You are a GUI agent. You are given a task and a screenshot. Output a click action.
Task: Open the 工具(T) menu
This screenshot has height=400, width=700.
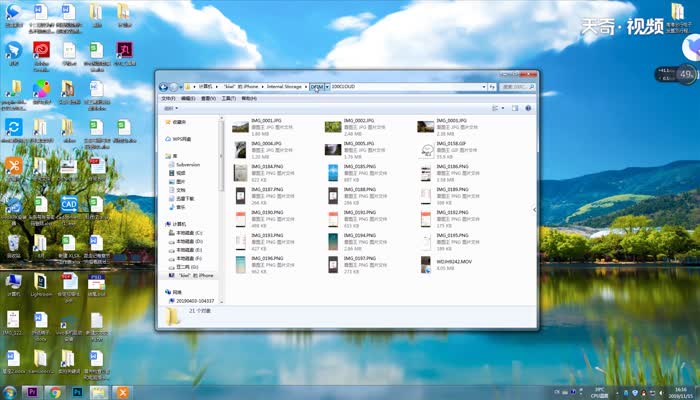pyautogui.click(x=225, y=98)
